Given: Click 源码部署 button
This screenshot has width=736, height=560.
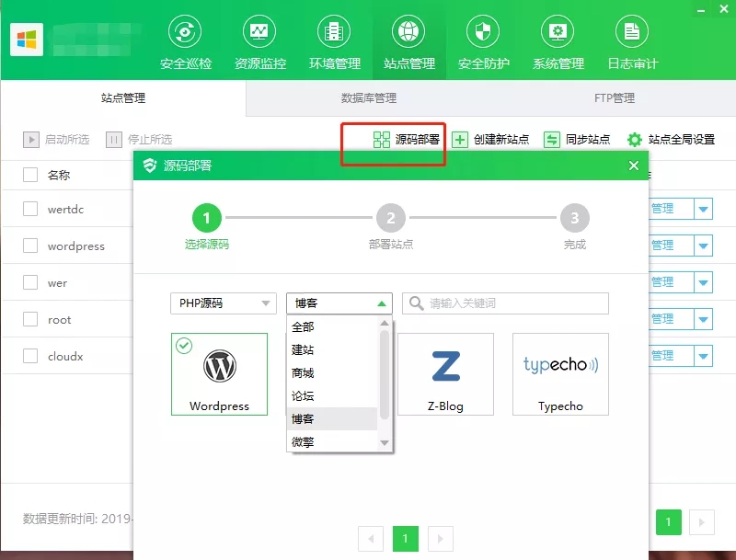Looking at the screenshot, I should [406, 140].
